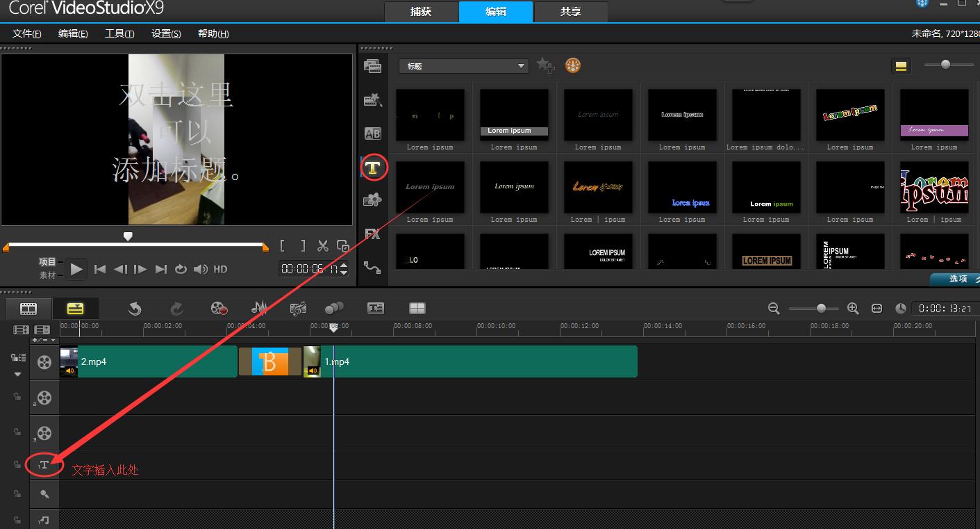Click the Title track T icon
This screenshot has width=980, height=529.
(44, 464)
